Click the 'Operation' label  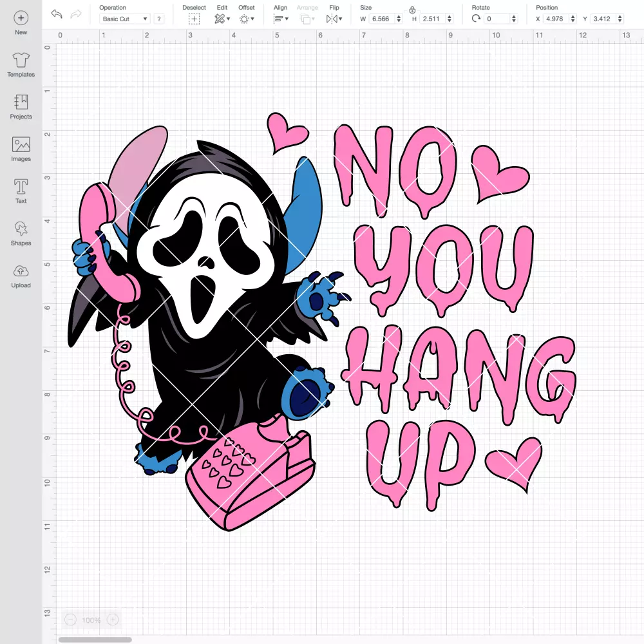coord(113,7)
